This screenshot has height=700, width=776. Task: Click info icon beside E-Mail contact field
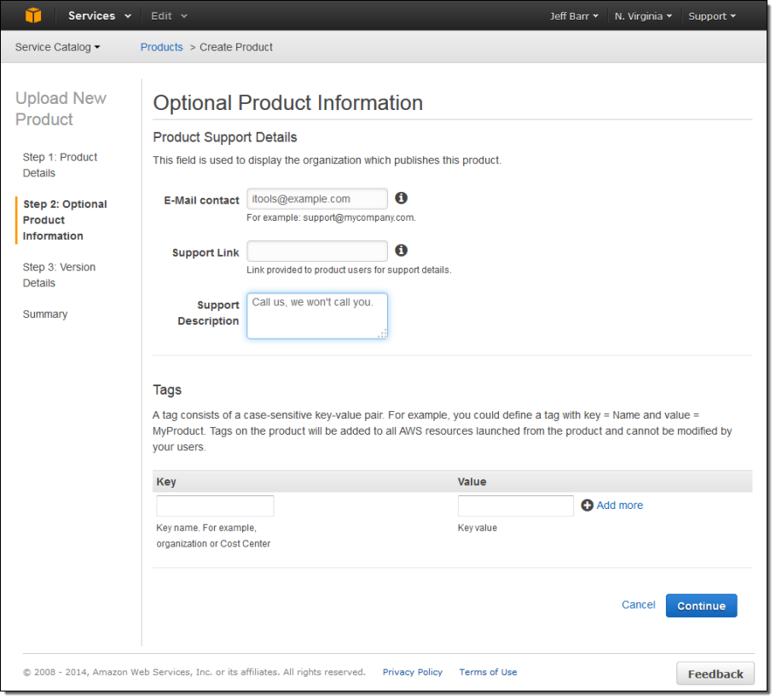[402, 198]
